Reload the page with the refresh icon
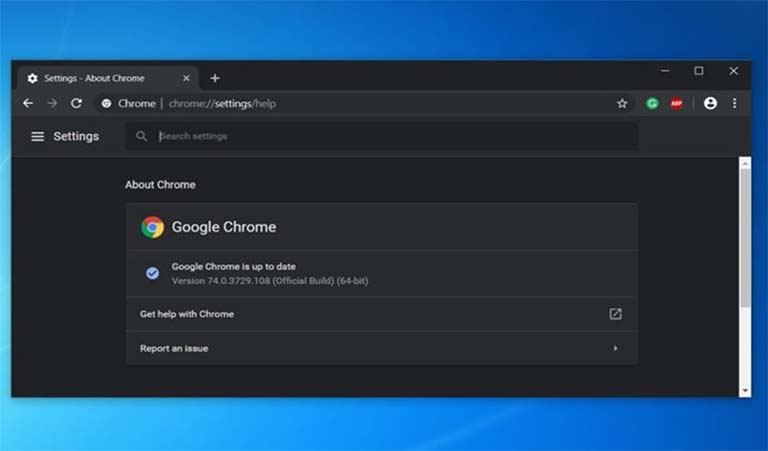The width and height of the screenshot is (768, 451). pyautogui.click(x=76, y=103)
